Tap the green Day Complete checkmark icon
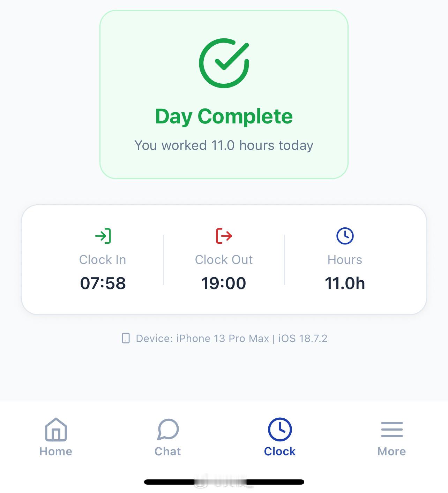The image size is (448, 493). (224, 63)
